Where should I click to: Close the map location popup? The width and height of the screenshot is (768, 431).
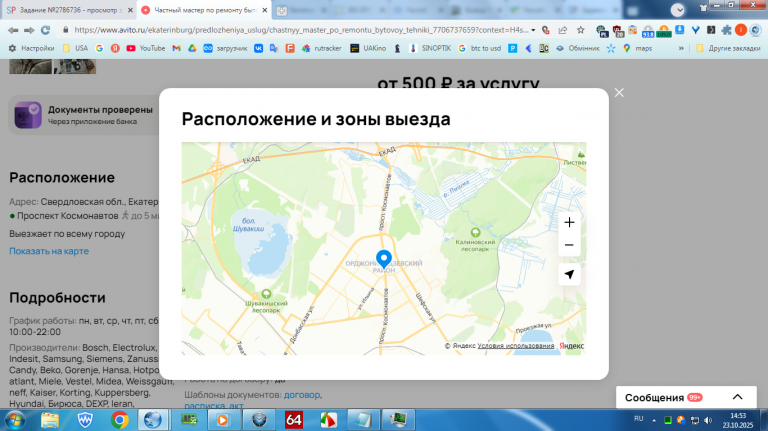click(x=619, y=93)
